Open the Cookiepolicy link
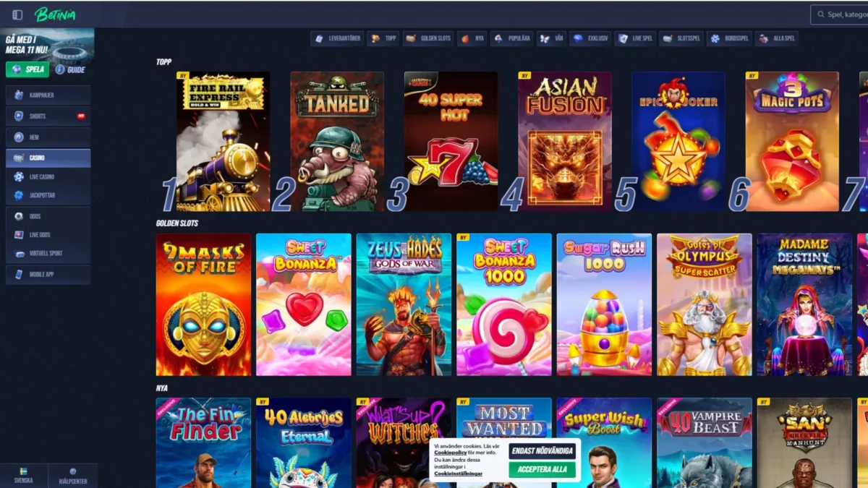The height and width of the screenshot is (488, 868). pyautogui.click(x=450, y=453)
